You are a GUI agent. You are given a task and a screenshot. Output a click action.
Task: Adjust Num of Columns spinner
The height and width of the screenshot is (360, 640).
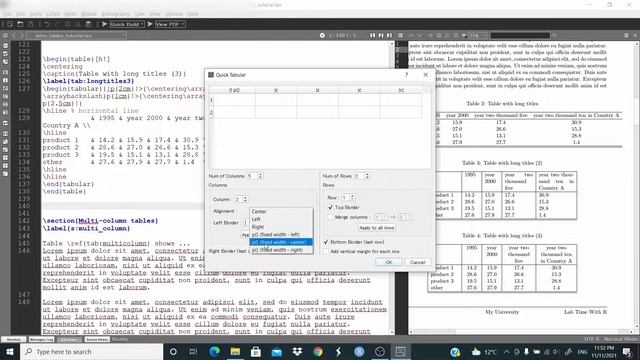(x=255, y=176)
